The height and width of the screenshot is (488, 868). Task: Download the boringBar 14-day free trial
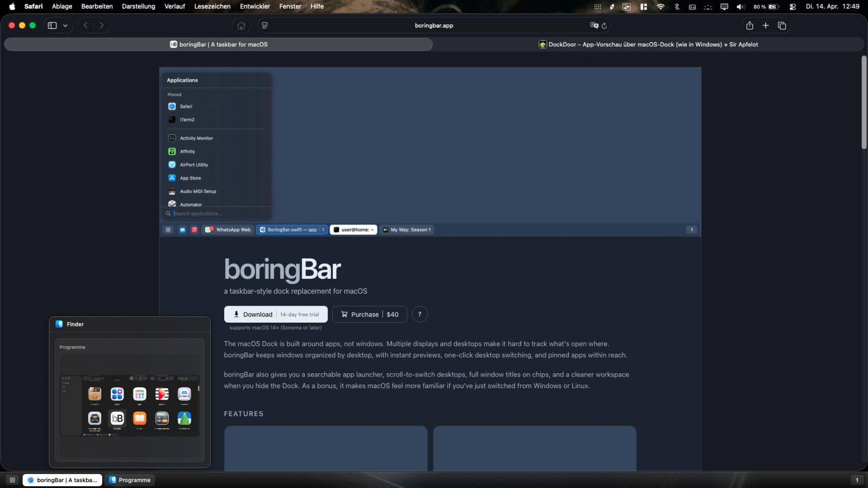tap(276, 314)
